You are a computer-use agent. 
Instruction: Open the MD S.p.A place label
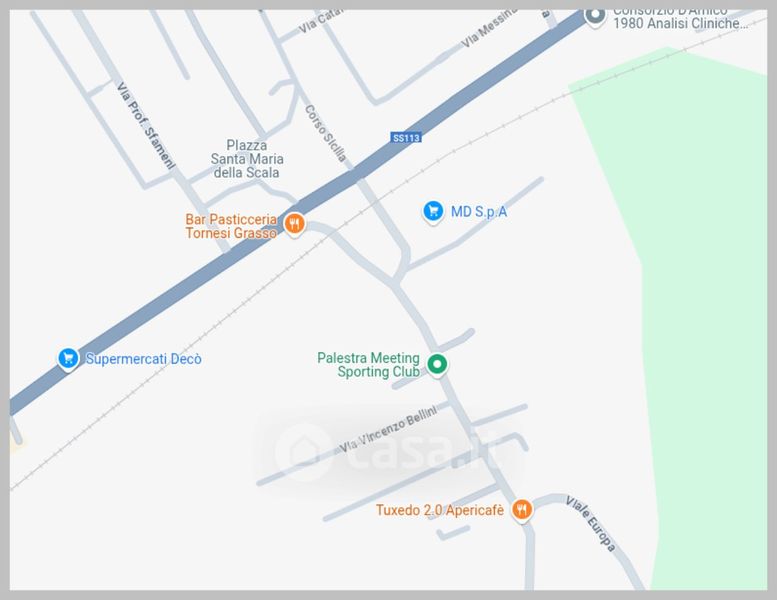coord(479,212)
